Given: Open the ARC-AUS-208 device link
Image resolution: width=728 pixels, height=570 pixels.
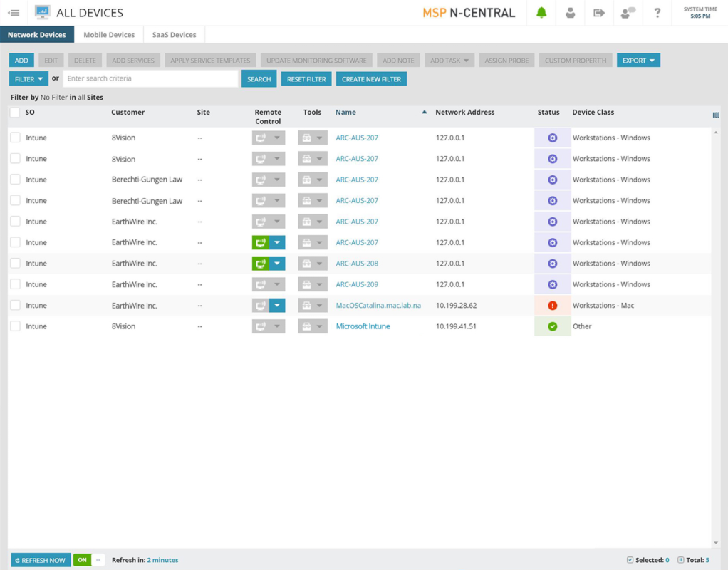Looking at the screenshot, I should click(x=357, y=264).
